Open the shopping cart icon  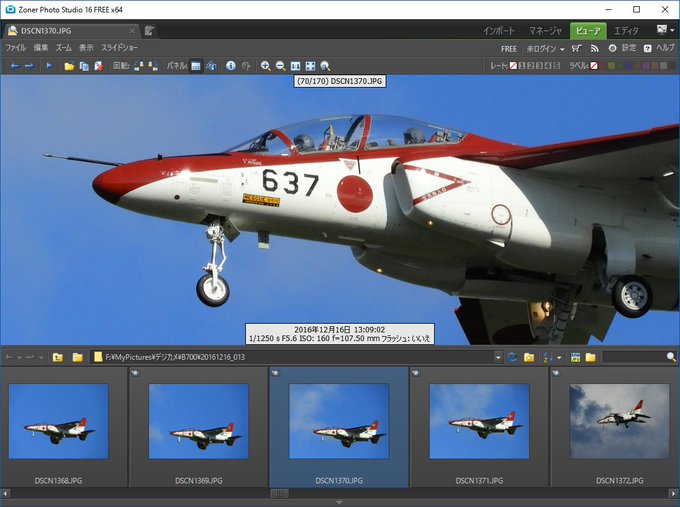pyautogui.click(x=576, y=49)
